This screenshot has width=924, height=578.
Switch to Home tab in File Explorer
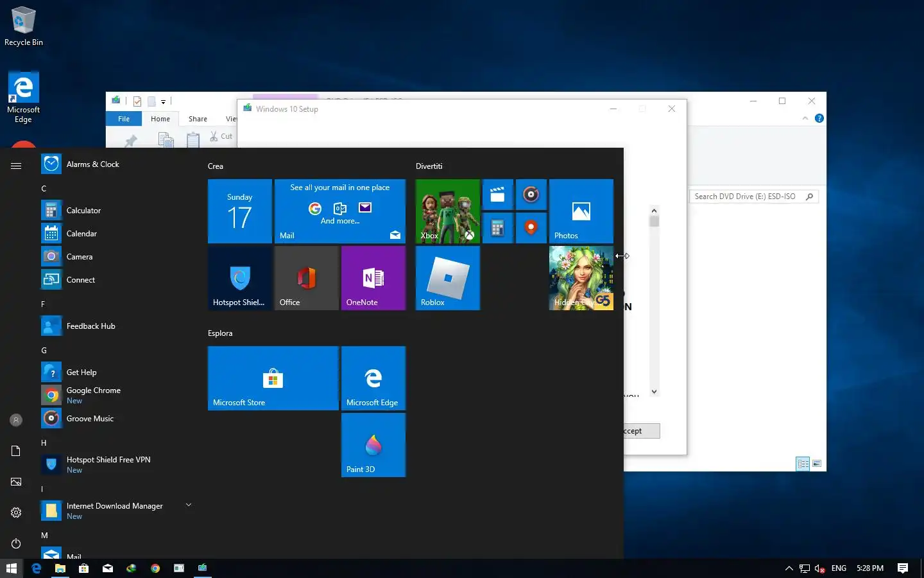tap(160, 119)
